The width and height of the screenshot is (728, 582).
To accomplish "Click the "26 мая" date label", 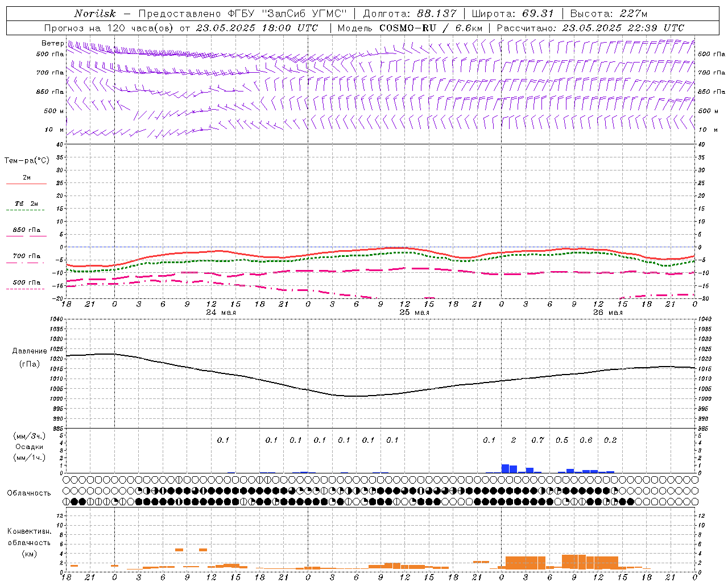I will tap(608, 313).
